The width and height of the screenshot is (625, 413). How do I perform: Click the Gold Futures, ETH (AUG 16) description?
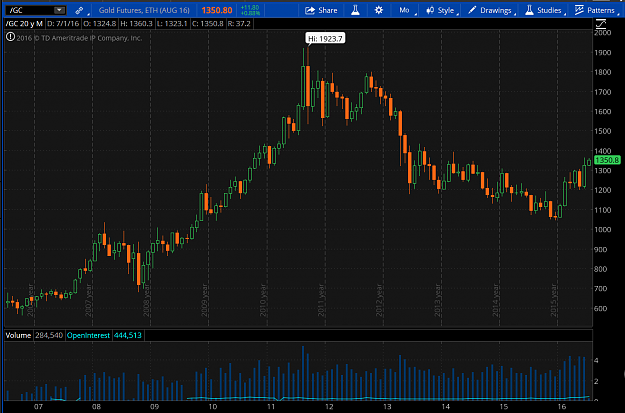144,10
